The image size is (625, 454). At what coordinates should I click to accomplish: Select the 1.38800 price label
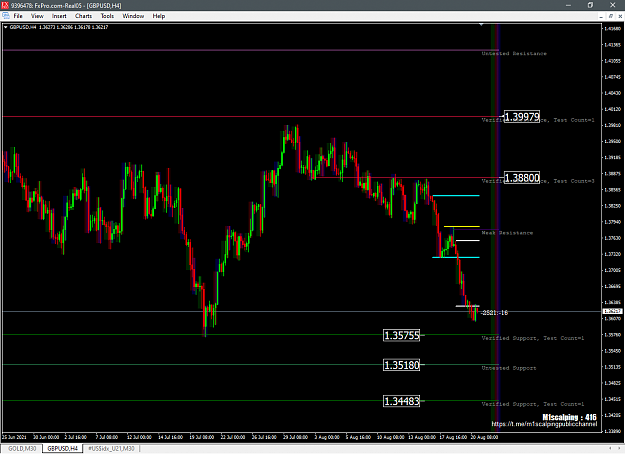click(522, 178)
